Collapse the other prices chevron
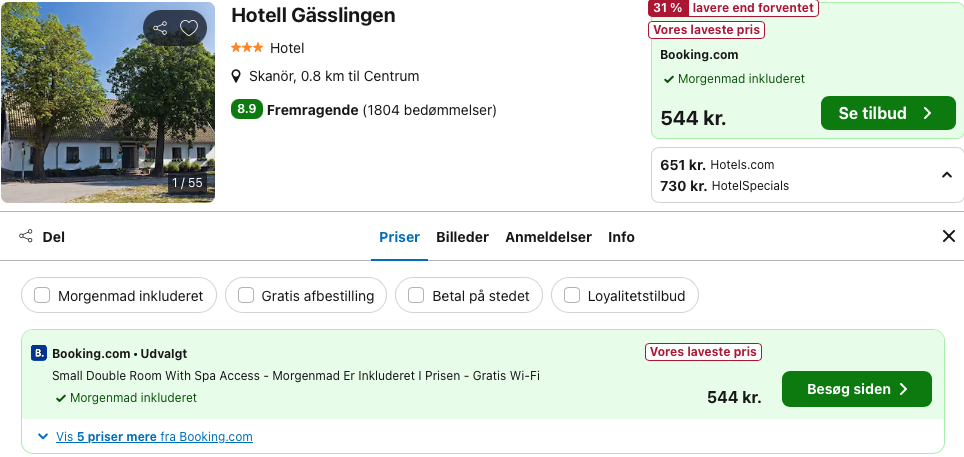The height and width of the screenshot is (457, 964). pyautogui.click(x=947, y=175)
